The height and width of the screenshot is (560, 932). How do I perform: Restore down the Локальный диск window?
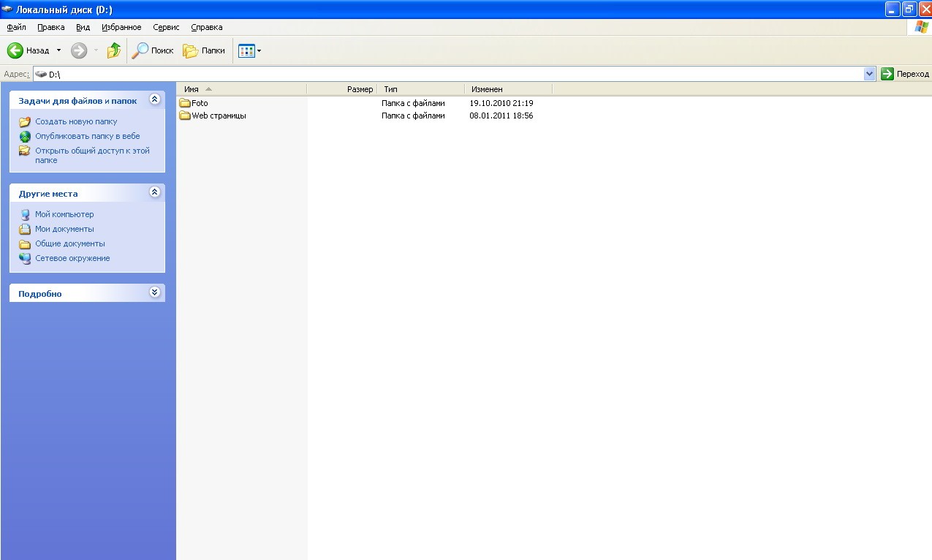[909, 9]
